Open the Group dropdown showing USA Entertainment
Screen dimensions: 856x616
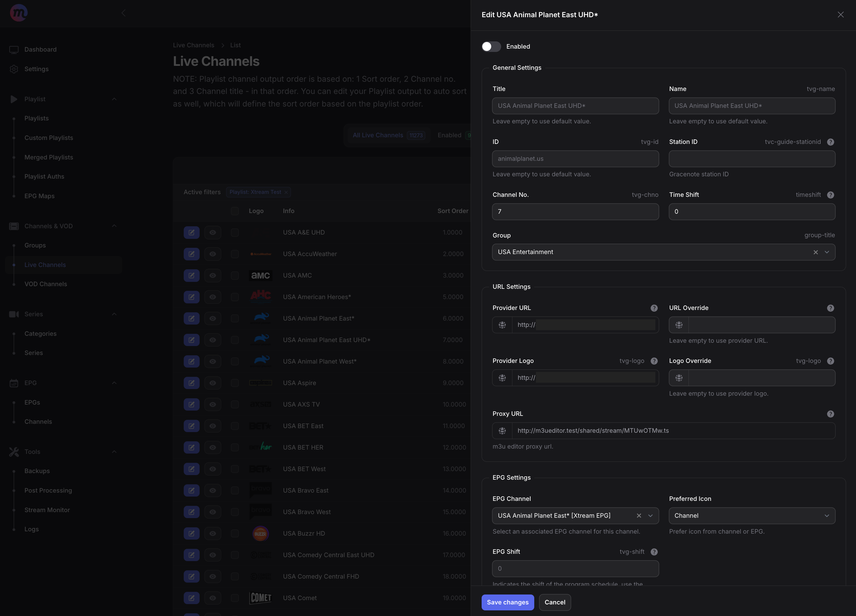827,252
